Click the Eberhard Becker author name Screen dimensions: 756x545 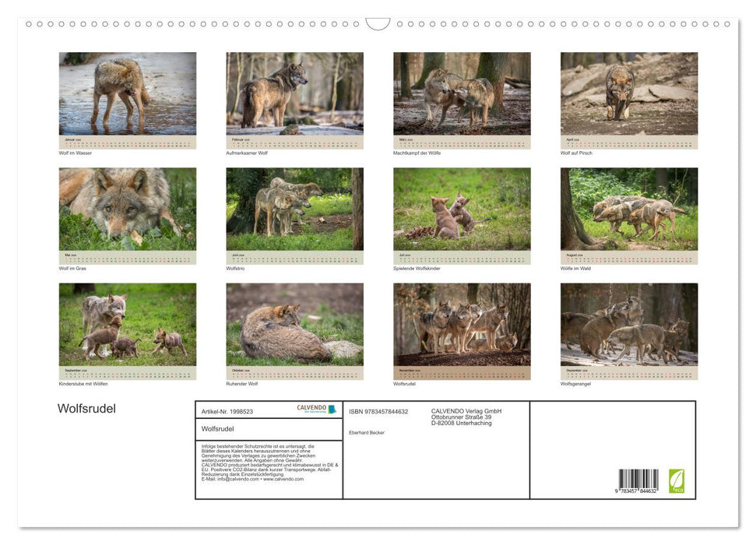tap(367, 433)
